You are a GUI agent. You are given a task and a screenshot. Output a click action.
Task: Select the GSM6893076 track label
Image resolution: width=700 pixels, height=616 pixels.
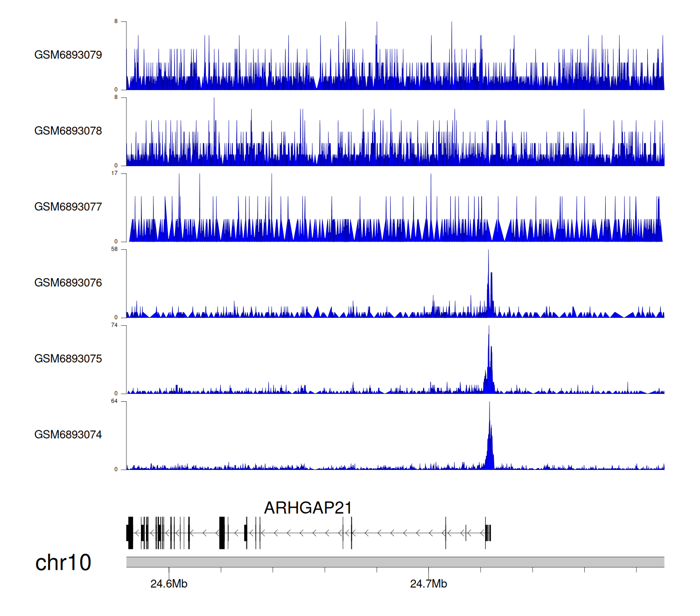68,283
